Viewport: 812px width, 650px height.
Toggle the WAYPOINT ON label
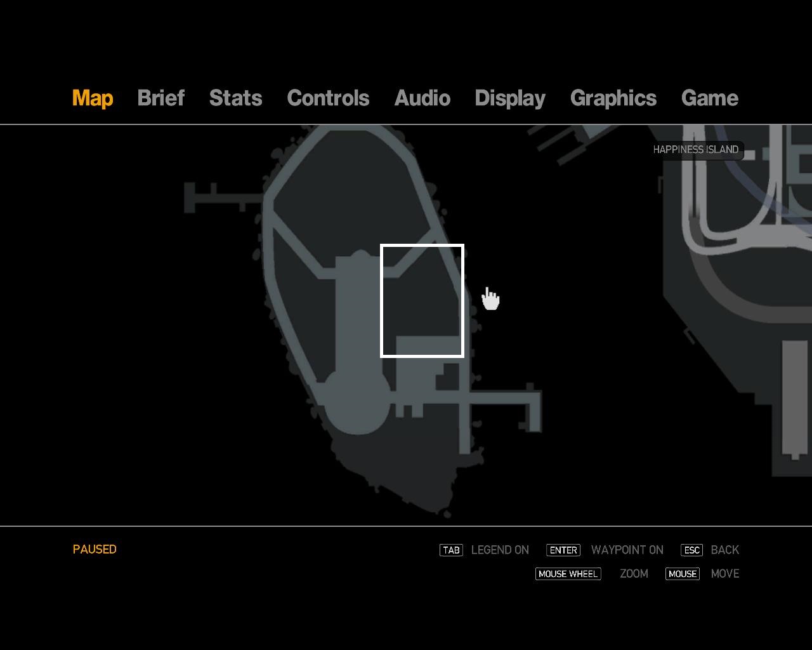[627, 550]
